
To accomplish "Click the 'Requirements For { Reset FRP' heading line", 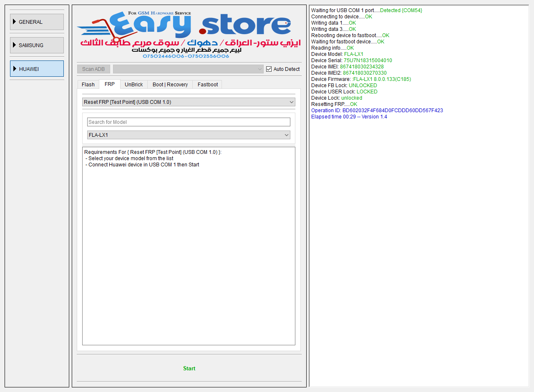I will point(153,152).
